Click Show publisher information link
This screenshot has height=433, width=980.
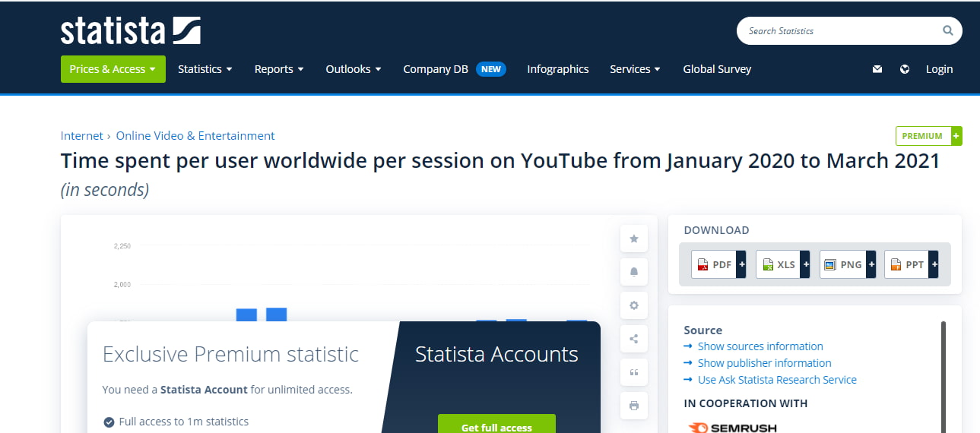tap(765, 363)
